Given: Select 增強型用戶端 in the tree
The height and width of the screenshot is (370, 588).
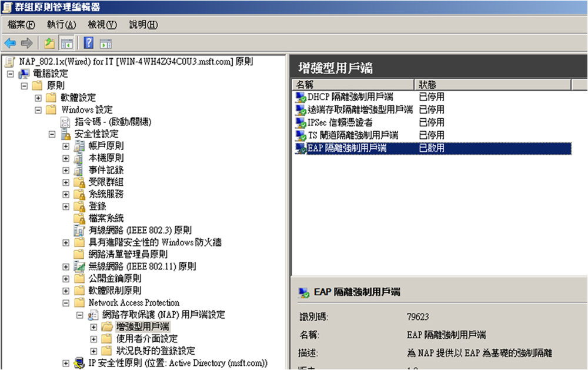Looking at the screenshot, I should tap(142, 326).
